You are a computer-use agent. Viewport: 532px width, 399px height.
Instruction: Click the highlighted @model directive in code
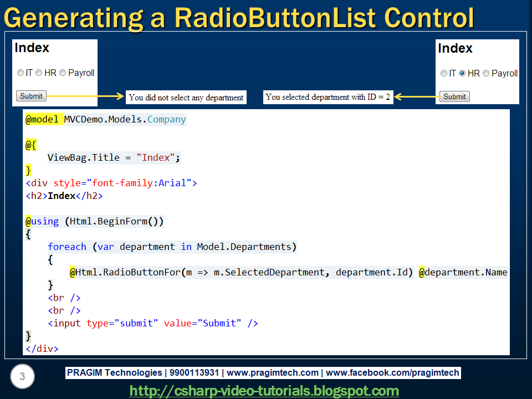[40, 119]
